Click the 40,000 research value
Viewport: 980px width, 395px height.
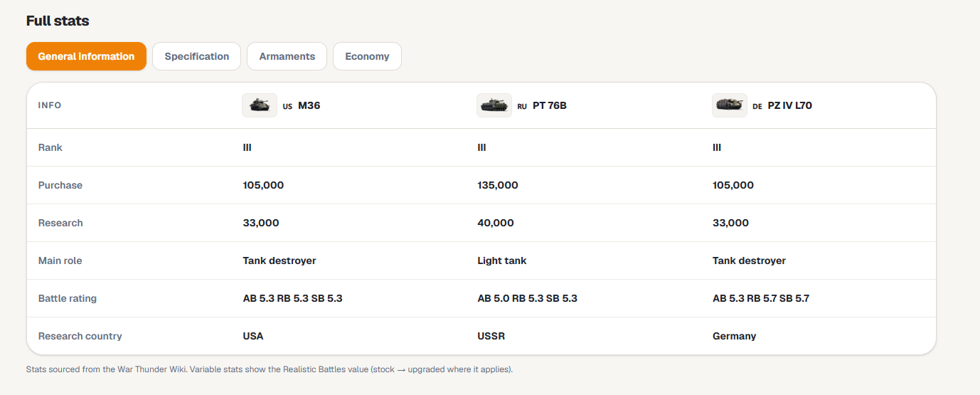coord(496,223)
